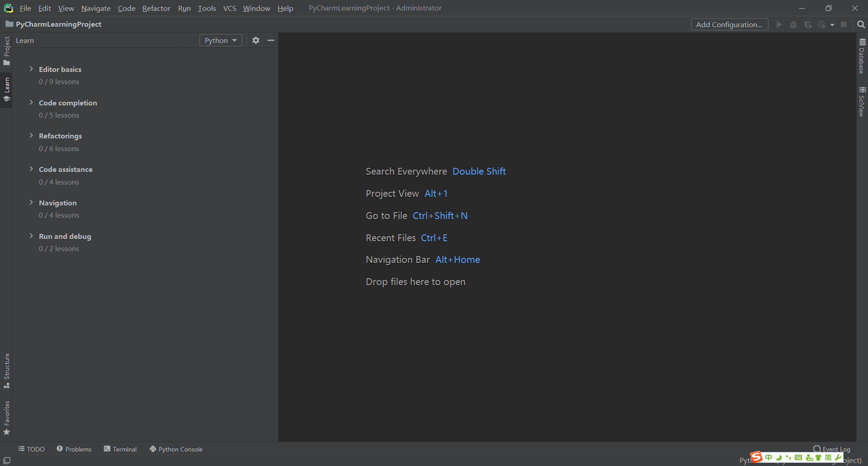Click the 'Editor basics' module title
Image resolution: width=868 pixels, height=466 pixels.
point(60,69)
